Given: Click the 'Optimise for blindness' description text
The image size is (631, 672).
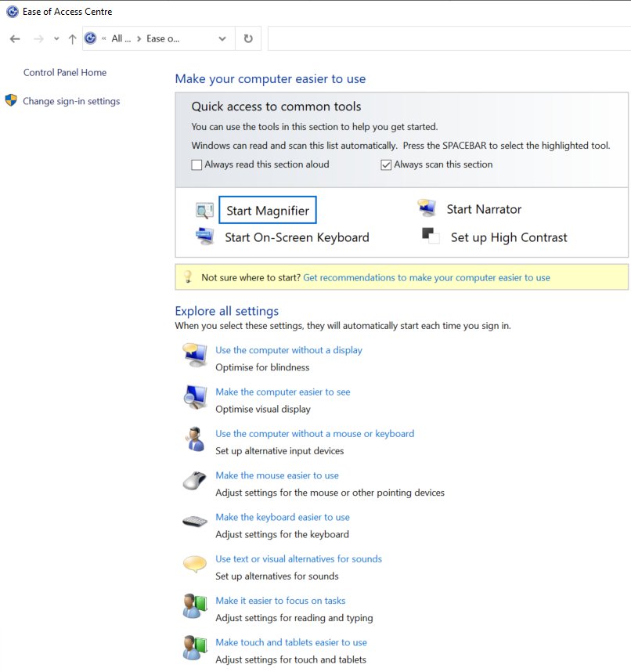Looking at the screenshot, I should (262, 367).
